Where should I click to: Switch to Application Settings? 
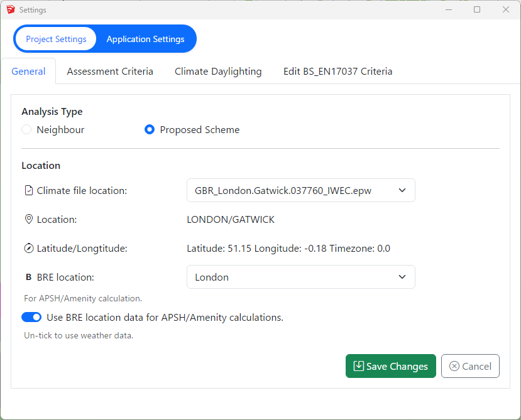click(146, 38)
